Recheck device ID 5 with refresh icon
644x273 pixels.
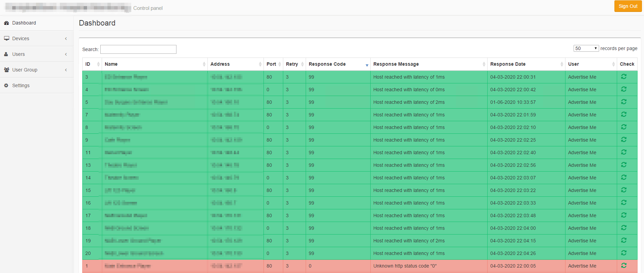click(x=624, y=102)
